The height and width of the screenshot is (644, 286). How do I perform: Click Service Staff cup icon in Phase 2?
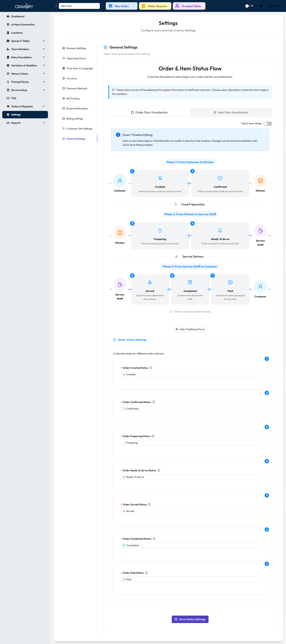coord(260,231)
